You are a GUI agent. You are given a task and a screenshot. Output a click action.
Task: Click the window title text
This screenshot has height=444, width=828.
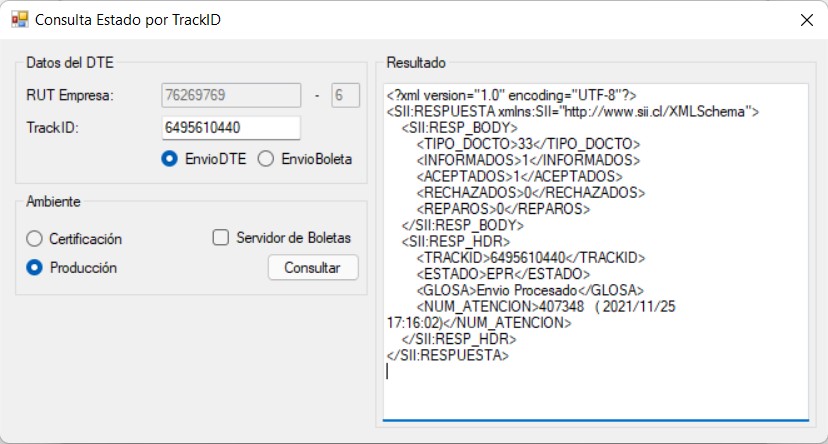(x=128, y=20)
